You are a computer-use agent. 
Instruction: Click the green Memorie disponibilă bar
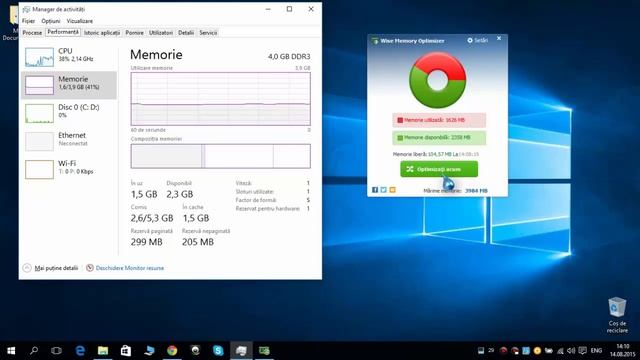[x=439, y=138]
